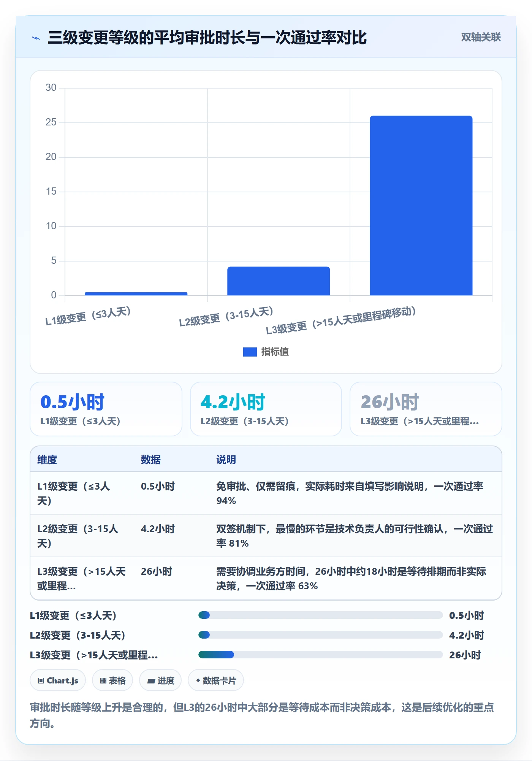Image resolution: width=532 pixels, height=761 pixels.
Task: Select the L1级变更 bar in chart
Action: pos(136,293)
